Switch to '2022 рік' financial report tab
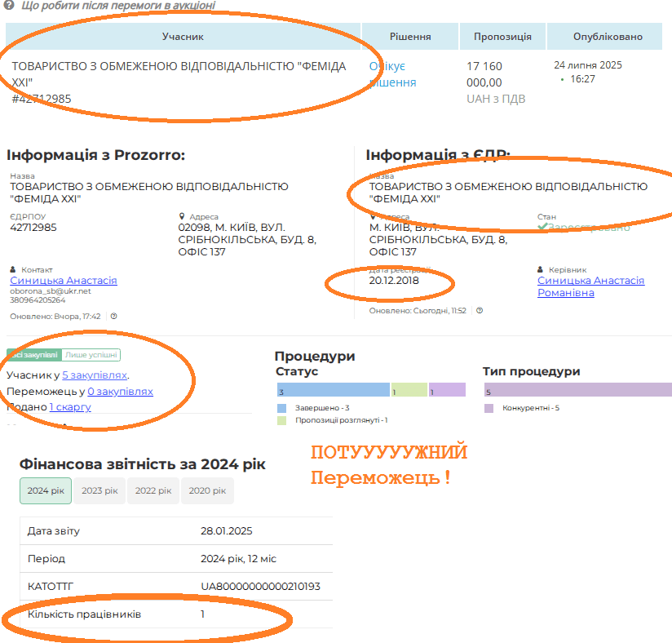 [153, 491]
